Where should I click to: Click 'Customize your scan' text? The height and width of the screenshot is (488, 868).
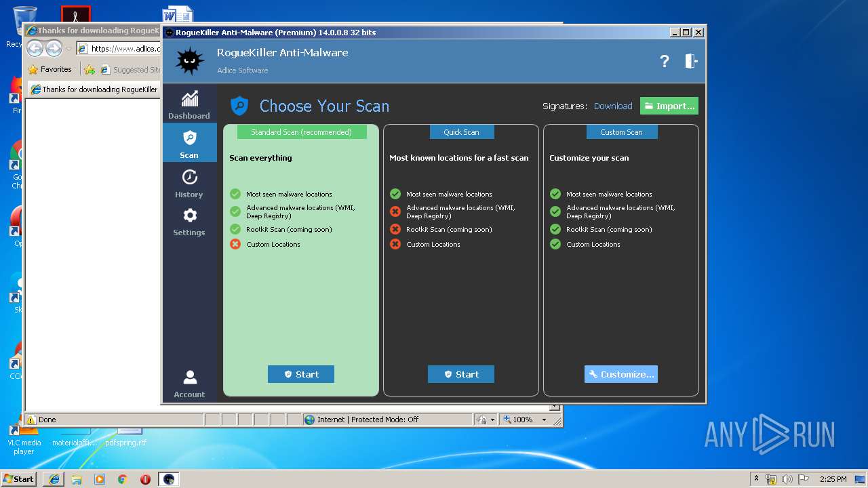point(589,158)
